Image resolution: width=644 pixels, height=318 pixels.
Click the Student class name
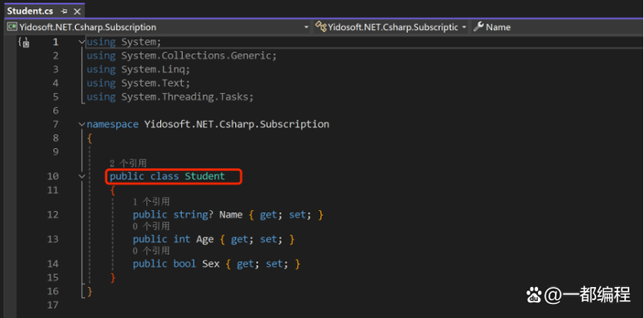point(205,177)
